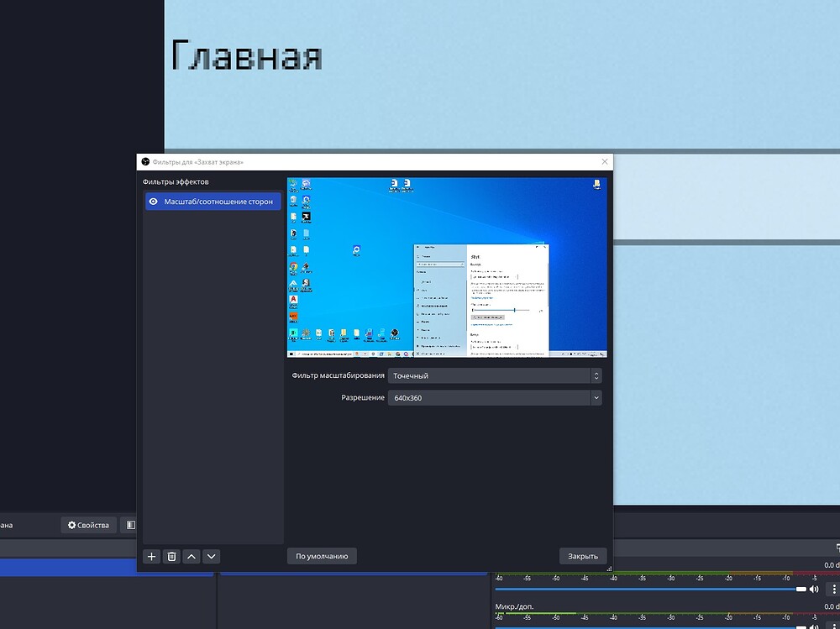
Task: Select Масштаб/соотношение сторон filter in list
Action: [218, 202]
